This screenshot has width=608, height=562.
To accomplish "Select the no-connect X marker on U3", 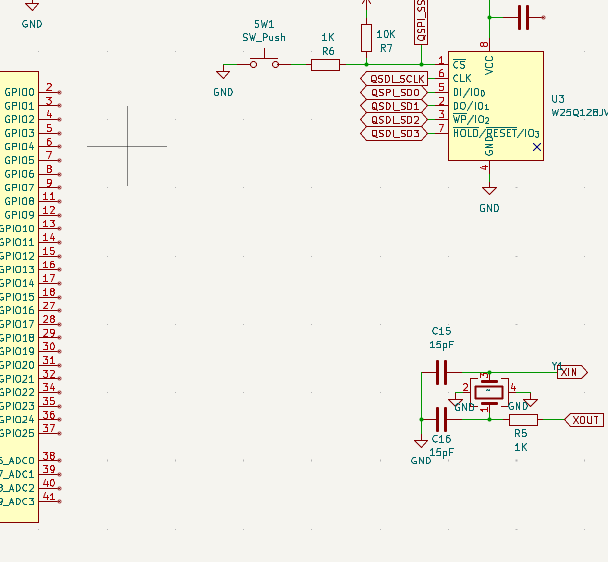I will tap(537, 147).
